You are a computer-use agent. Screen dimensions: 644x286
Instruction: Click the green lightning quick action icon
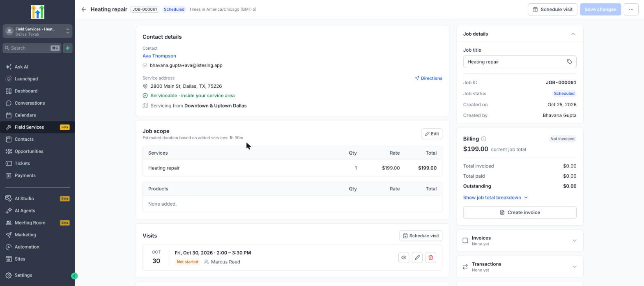click(68, 48)
